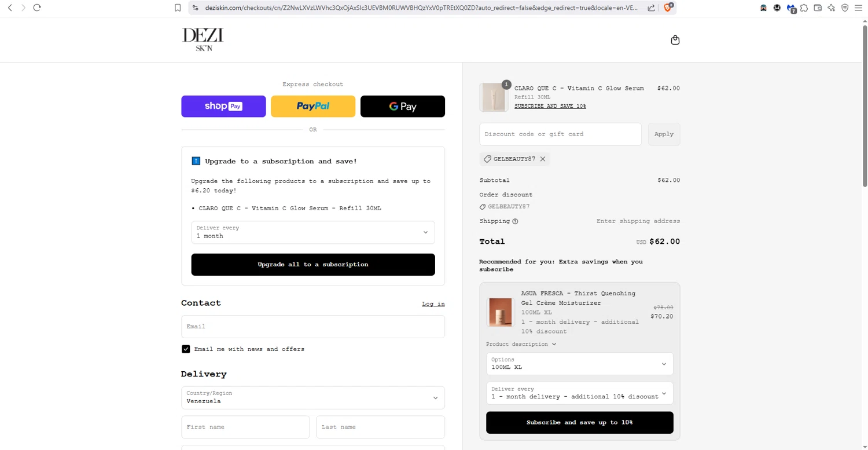Click the Vitamin C Glow Serum thumbnail
The height and width of the screenshot is (450, 868).
tap(494, 97)
